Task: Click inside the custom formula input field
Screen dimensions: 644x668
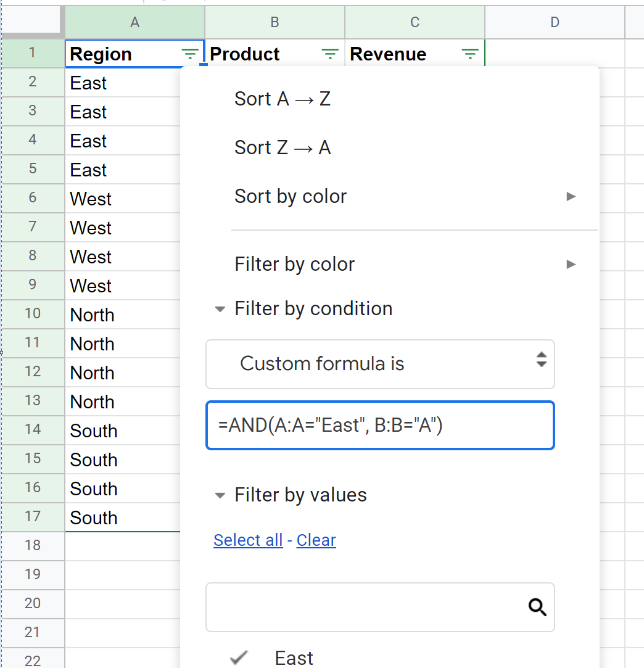Action: tap(380, 426)
